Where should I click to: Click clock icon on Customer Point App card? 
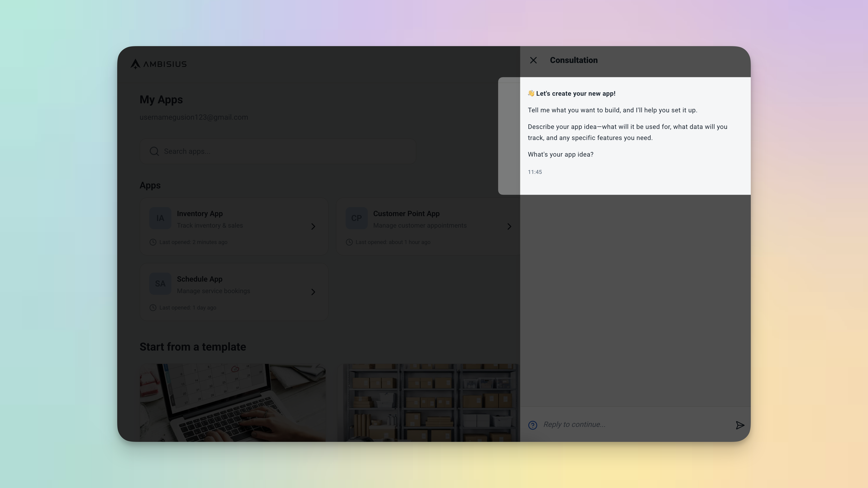coord(349,242)
